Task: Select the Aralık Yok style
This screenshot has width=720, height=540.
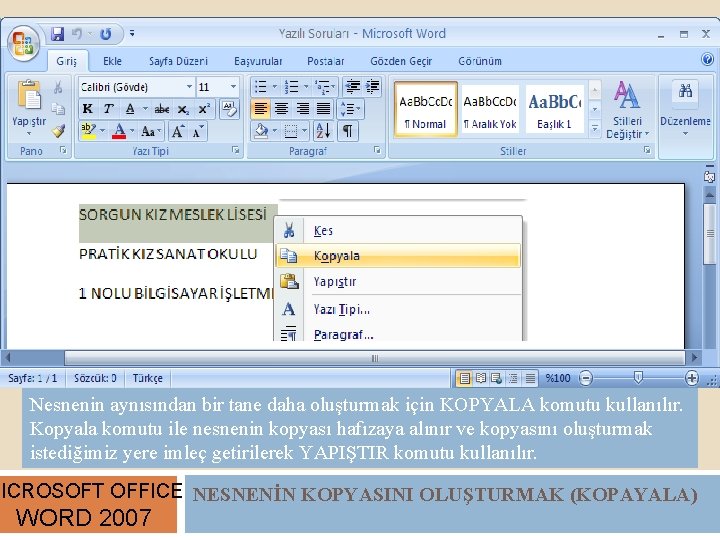Action: [x=490, y=109]
